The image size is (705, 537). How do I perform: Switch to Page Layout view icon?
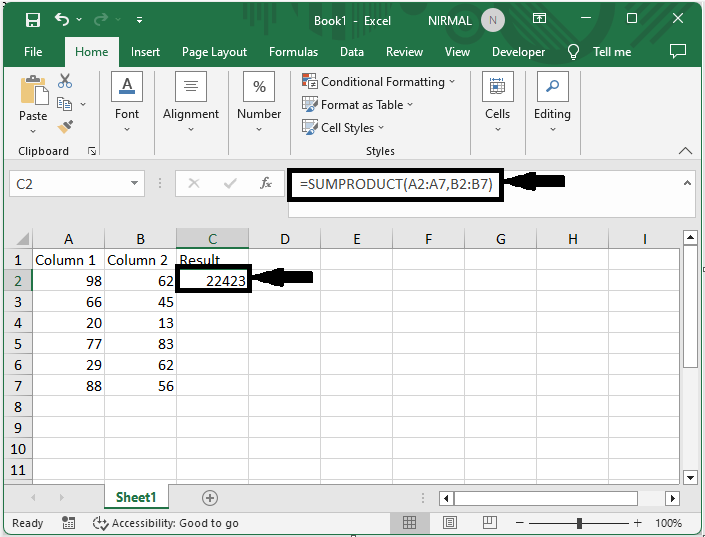(450, 522)
